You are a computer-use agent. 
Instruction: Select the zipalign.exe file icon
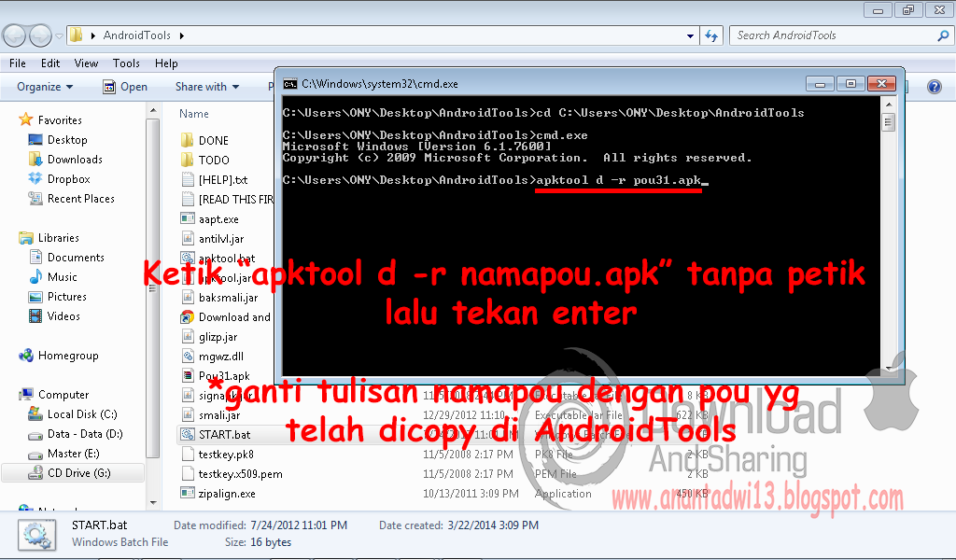coord(187,493)
